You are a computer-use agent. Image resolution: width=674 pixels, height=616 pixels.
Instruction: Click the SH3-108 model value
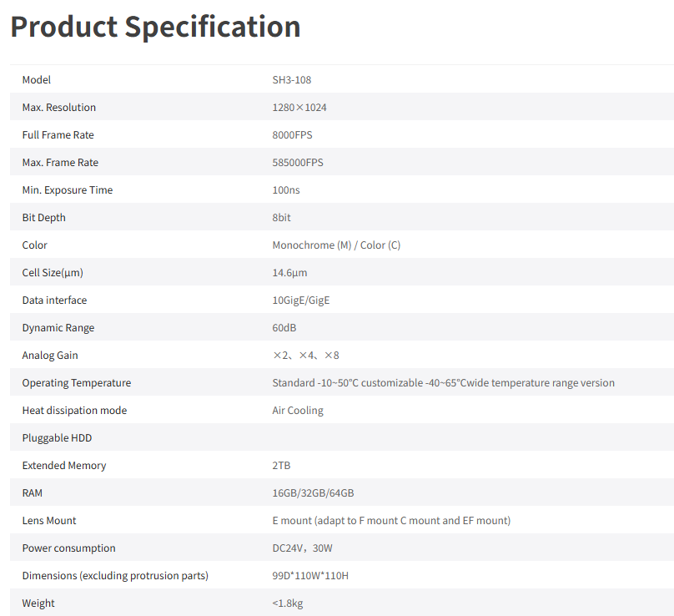click(291, 80)
